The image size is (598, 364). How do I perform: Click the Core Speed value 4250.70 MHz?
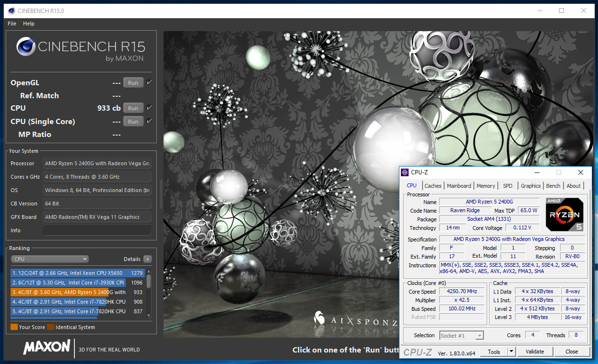[462, 291]
